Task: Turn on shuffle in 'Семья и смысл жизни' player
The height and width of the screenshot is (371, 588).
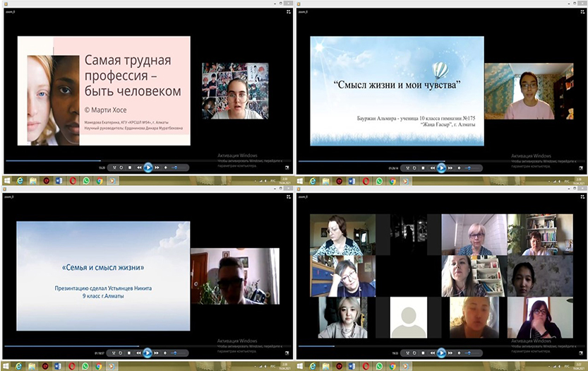Action: (x=114, y=352)
